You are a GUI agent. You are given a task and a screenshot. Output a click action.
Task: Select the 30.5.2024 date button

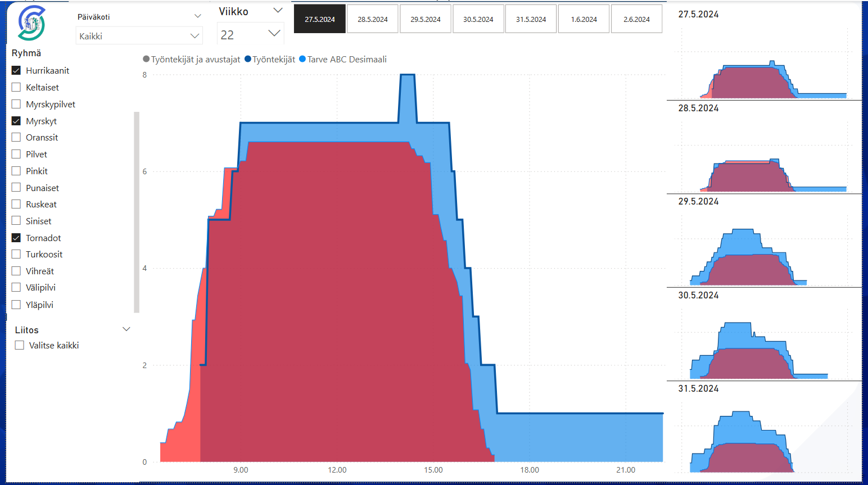[478, 19]
